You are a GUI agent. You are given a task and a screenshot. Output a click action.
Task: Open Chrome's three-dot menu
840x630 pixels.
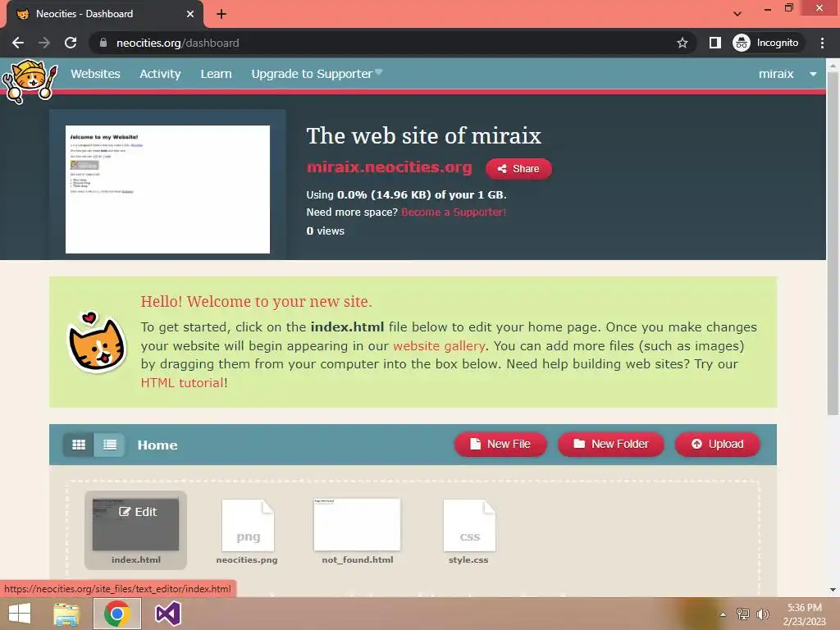click(822, 43)
